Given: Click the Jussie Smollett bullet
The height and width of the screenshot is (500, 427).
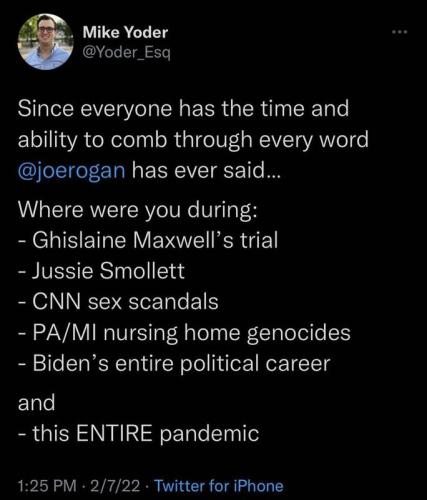Looking at the screenshot, I should (x=101, y=271).
